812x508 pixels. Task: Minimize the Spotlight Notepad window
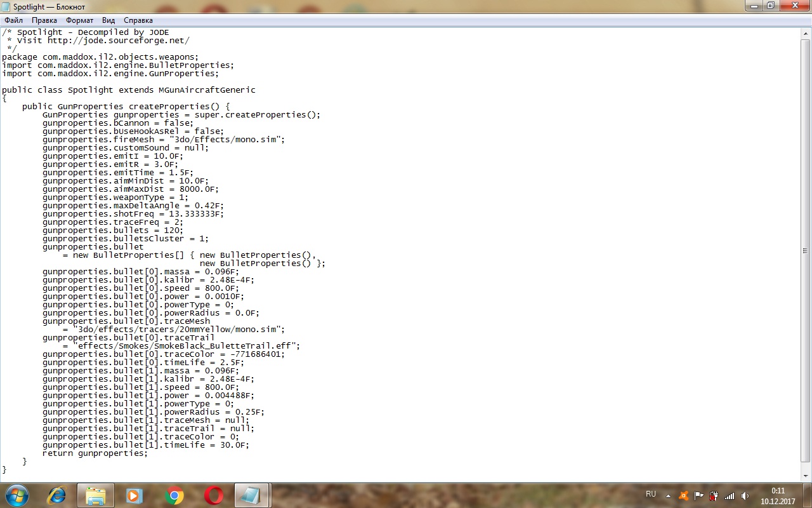tap(754, 6)
